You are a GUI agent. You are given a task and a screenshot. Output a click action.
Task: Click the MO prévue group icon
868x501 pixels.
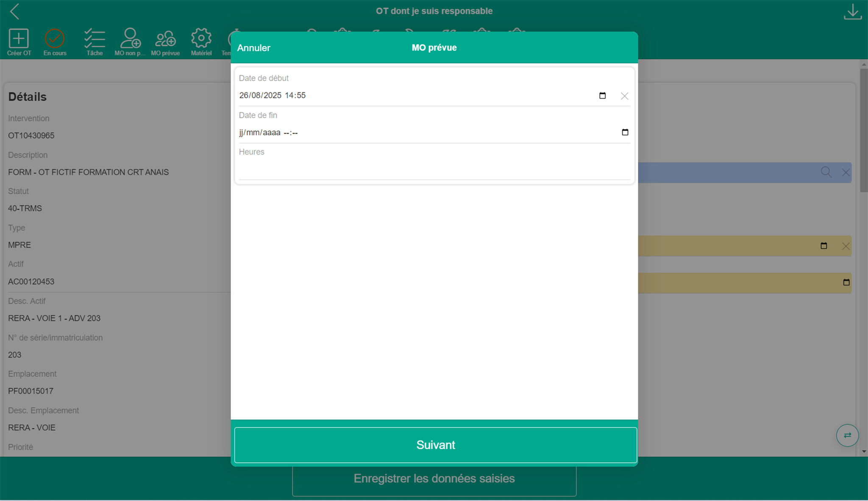[165, 39]
